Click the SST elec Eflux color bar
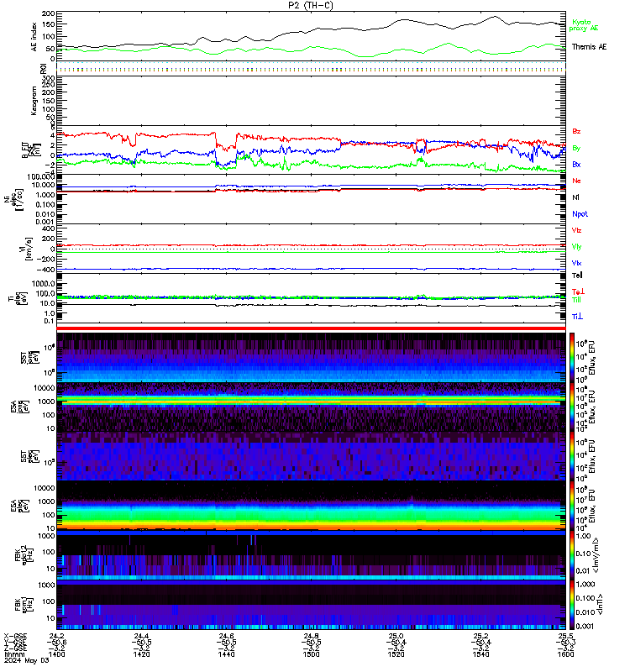630x672 pixels. [x=572, y=456]
